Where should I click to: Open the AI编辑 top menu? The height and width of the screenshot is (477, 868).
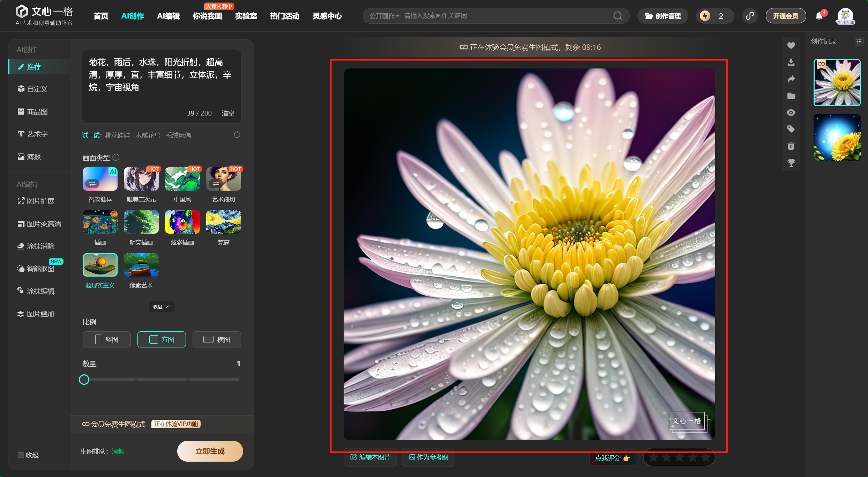(168, 16)
